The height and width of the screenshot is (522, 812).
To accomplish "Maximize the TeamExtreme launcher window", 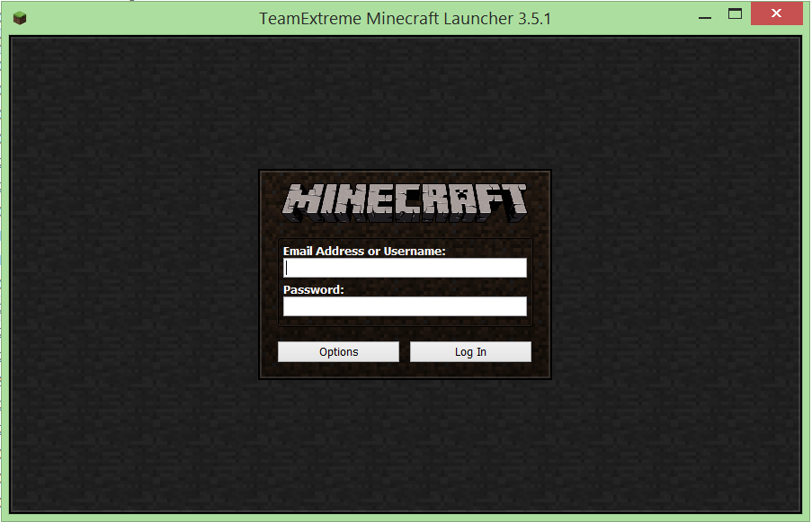I will [735, 14].
